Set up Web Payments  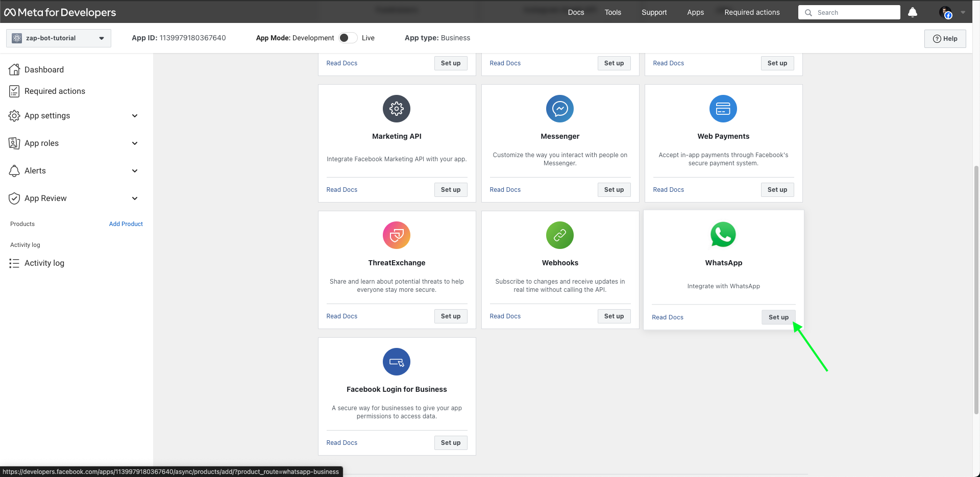pos(777,190)
